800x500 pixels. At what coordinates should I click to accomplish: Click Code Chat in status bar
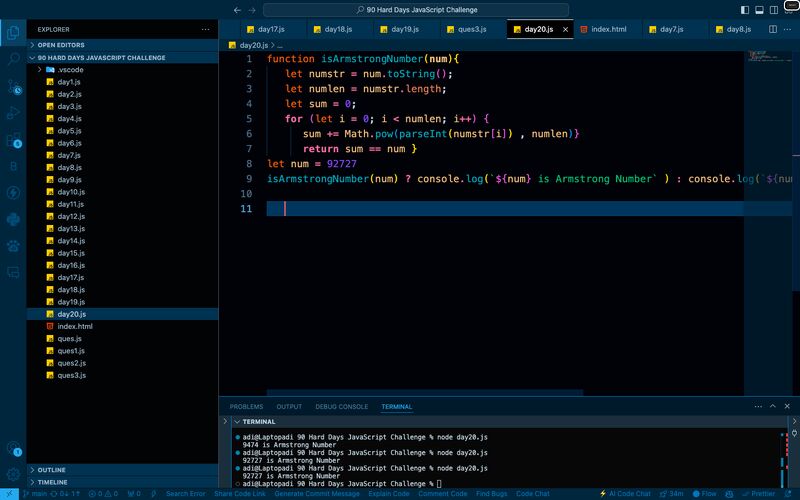point(533,494)
